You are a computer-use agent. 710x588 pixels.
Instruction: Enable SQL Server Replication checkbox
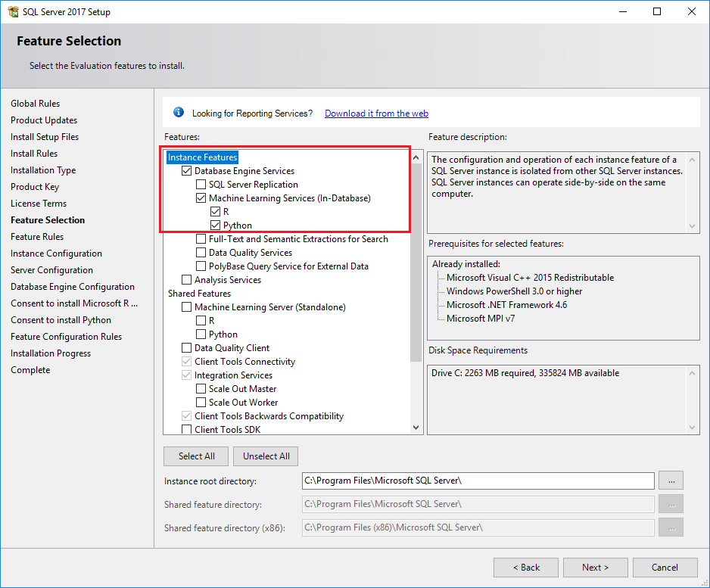[201, 185]
